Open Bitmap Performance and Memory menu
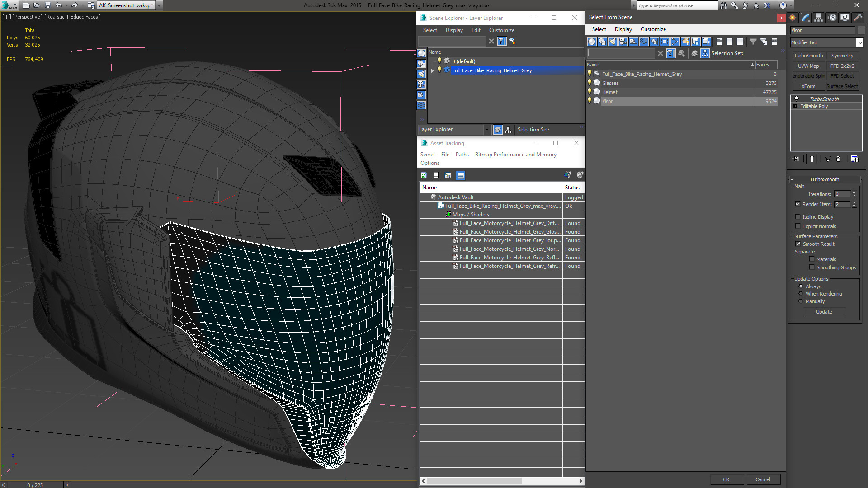 (x=515, y=155)
